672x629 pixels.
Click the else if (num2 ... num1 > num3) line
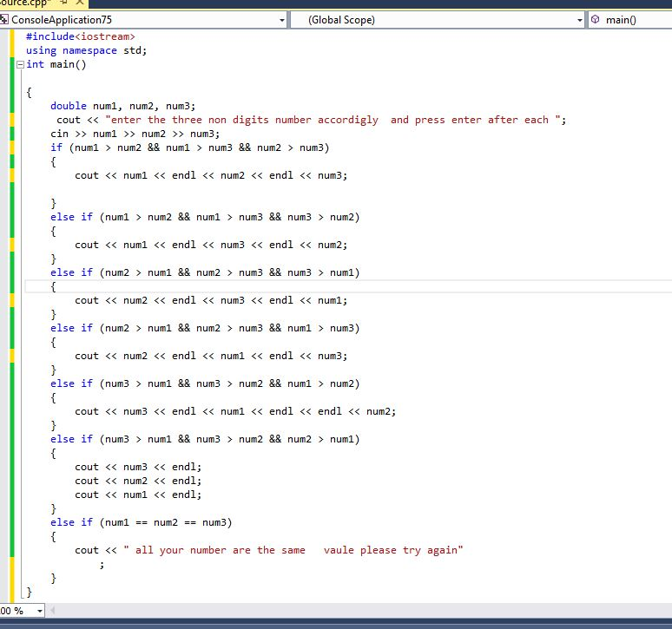point(205,329)
